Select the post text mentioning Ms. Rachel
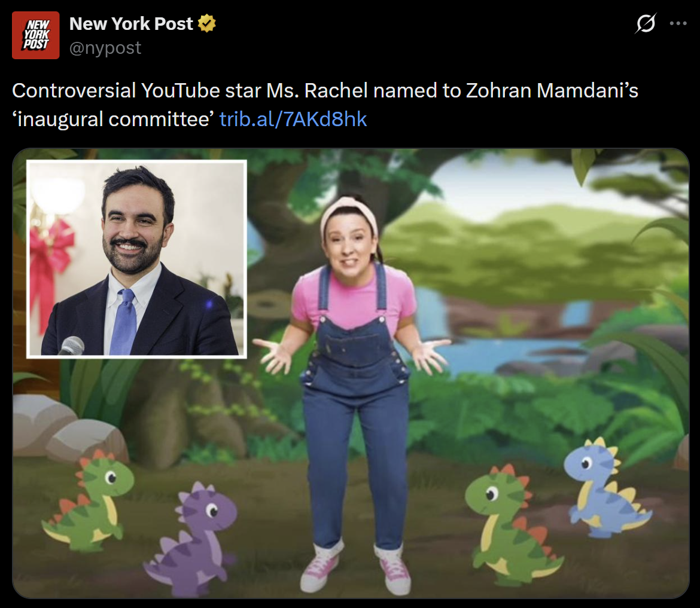Screen dimensions: 700x608 (x=325, y=105)
